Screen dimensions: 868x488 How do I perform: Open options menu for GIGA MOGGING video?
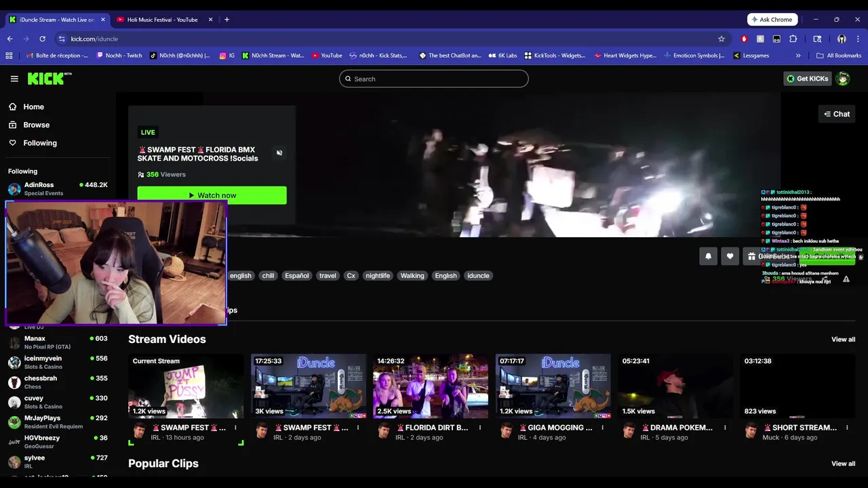click(x=603, y=428)
